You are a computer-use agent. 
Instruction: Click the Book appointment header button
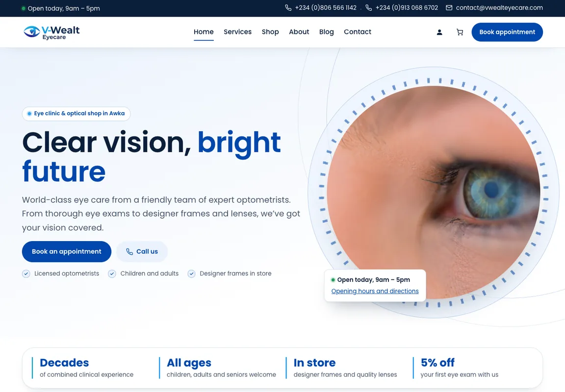click(507, 32)
